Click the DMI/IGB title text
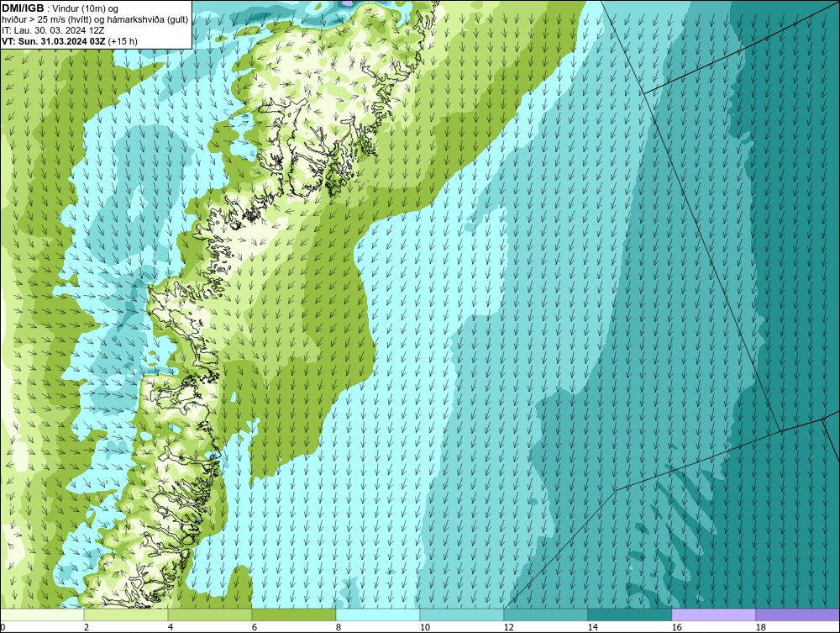The width and height of the screenshot is (840, 633). 23,8
